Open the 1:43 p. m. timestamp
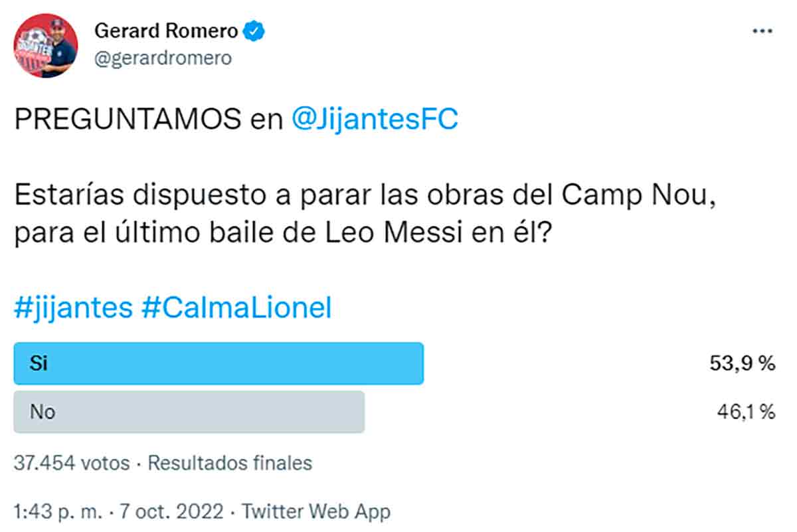 tap(57, 512)
